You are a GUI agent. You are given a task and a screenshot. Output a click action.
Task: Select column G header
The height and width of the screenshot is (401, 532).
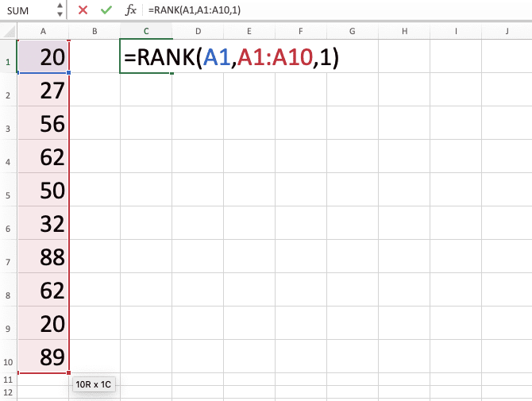click(353, 31)
